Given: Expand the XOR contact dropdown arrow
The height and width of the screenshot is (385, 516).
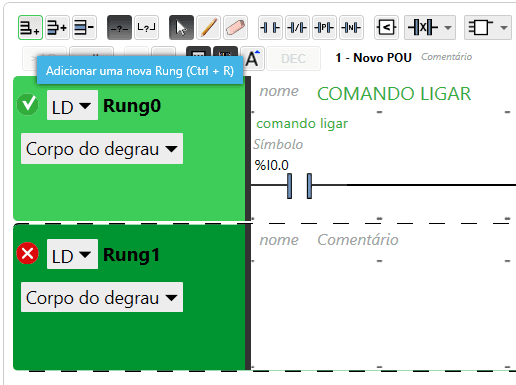Looking at the screenshot, I should pos(448,27).
